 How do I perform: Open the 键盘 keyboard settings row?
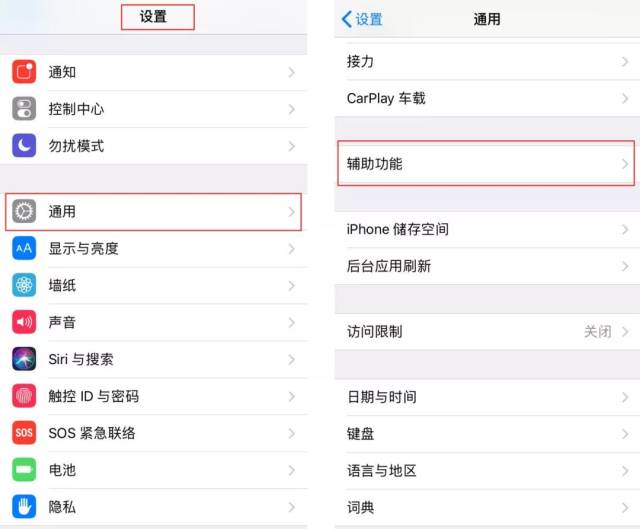coord(486,434)
